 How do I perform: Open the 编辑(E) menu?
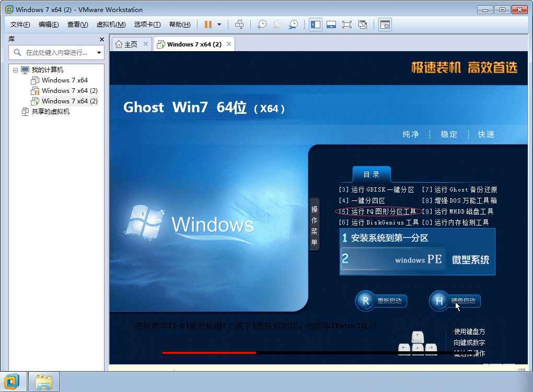coord(49,25)
